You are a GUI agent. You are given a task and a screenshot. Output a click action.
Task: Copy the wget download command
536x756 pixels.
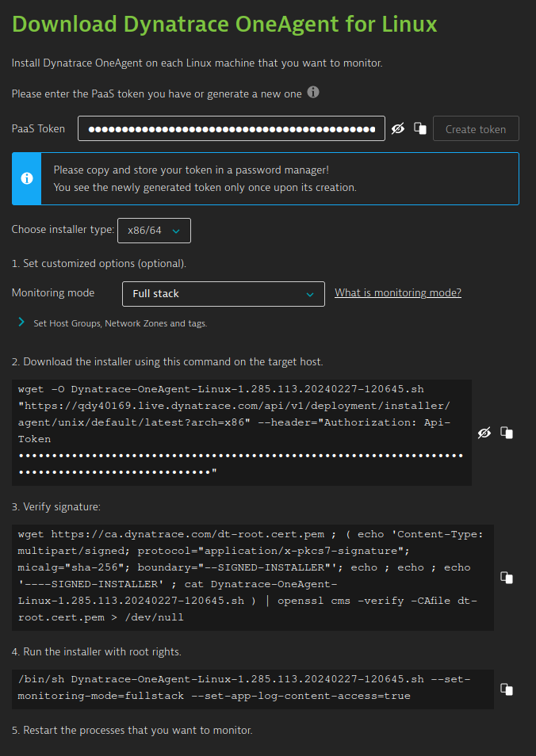tap(507, 433)
